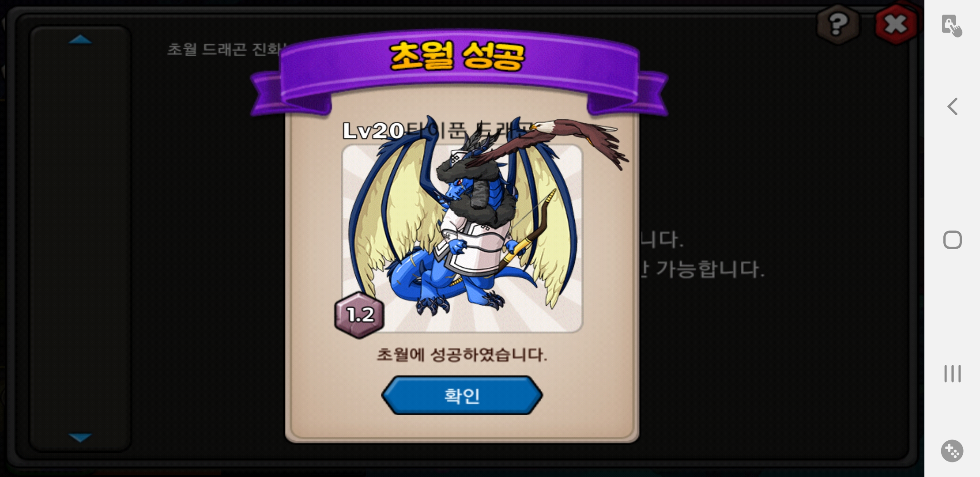
Task: Click the empty left list panel
Action: click(80, 238)
